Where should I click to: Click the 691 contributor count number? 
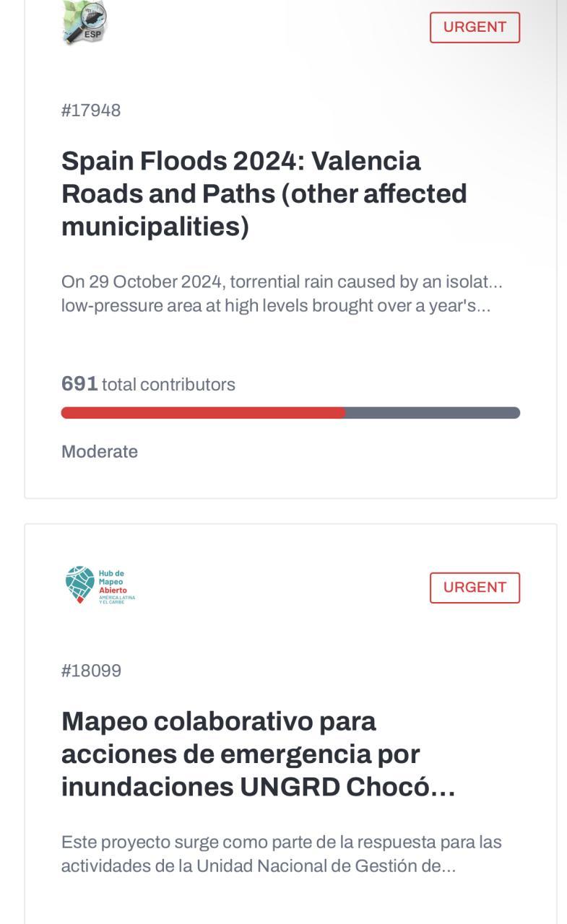[79, 384]
